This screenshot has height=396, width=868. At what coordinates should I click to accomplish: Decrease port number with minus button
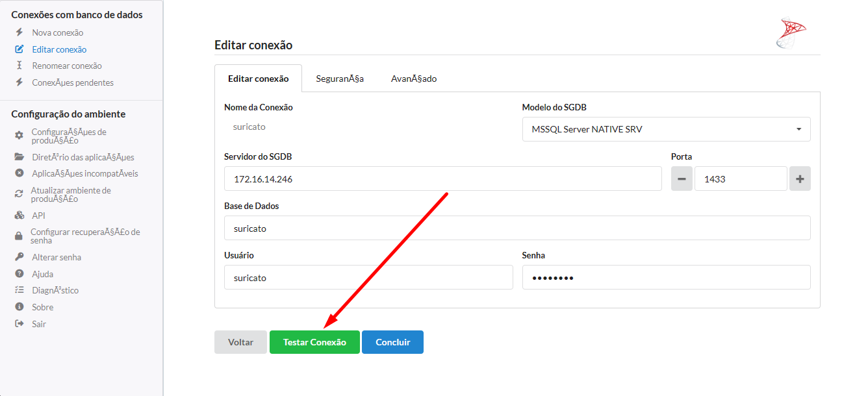pos(682,179)
